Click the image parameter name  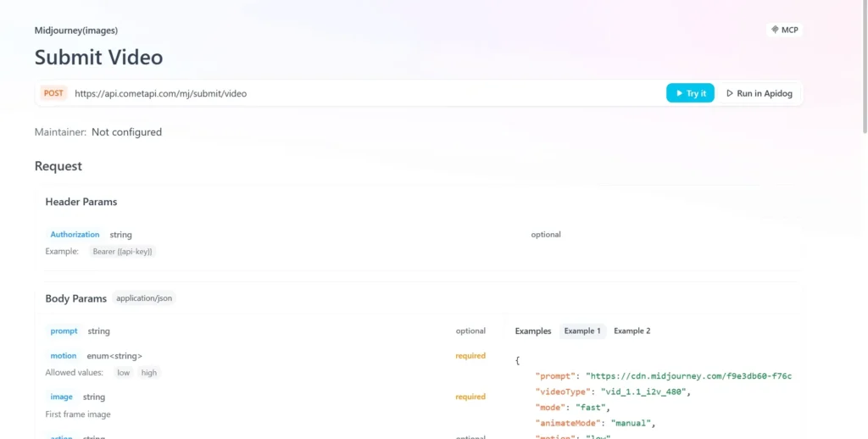[x=61, y=397]
